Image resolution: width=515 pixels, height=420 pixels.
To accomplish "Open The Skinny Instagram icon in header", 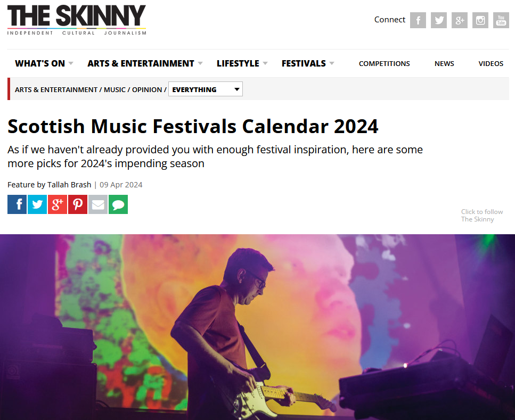I will tap(480, 20).
